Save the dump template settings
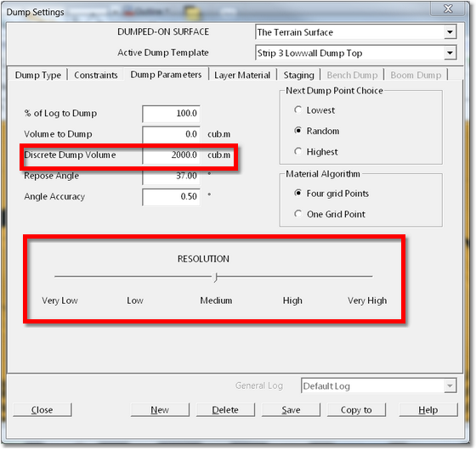 (x=291, y=409)
